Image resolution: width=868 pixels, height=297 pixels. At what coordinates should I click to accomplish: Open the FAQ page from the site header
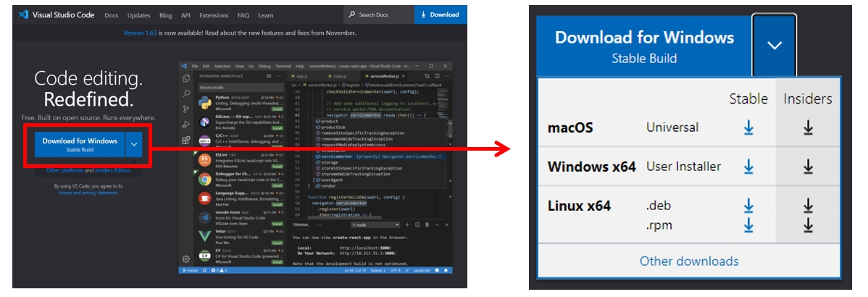pyautogui.click(x=243, y=15)
